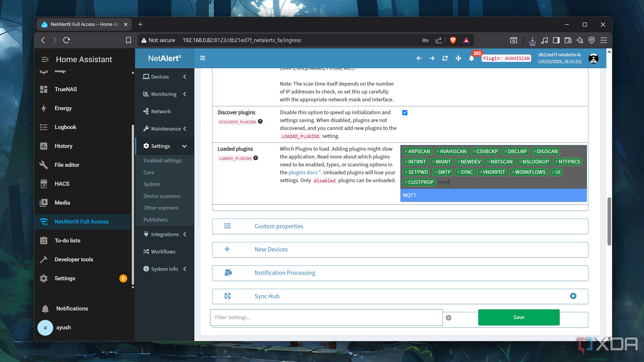Select MQTT from the plugin dropdown suggestion
Image resolution: width=644 pixels, height=362 pixels.
[x=493, y=195]
